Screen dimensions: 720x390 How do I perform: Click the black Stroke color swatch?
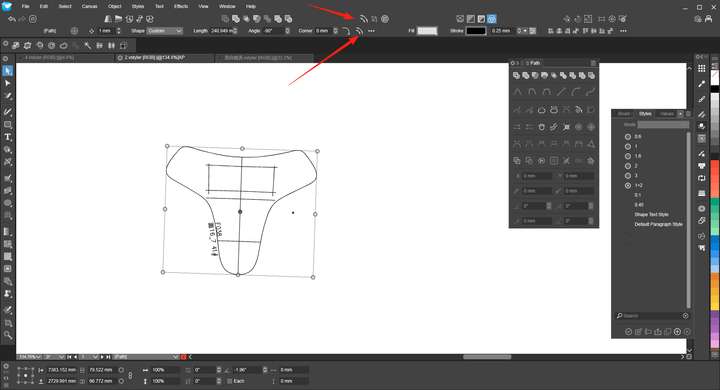pyautogui.click(x=476, y=31)
